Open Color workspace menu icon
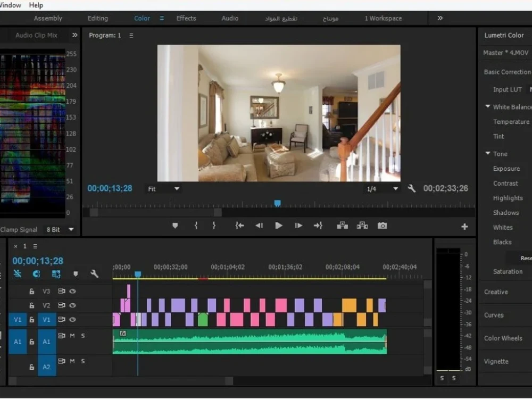 [x=162, y=18]
